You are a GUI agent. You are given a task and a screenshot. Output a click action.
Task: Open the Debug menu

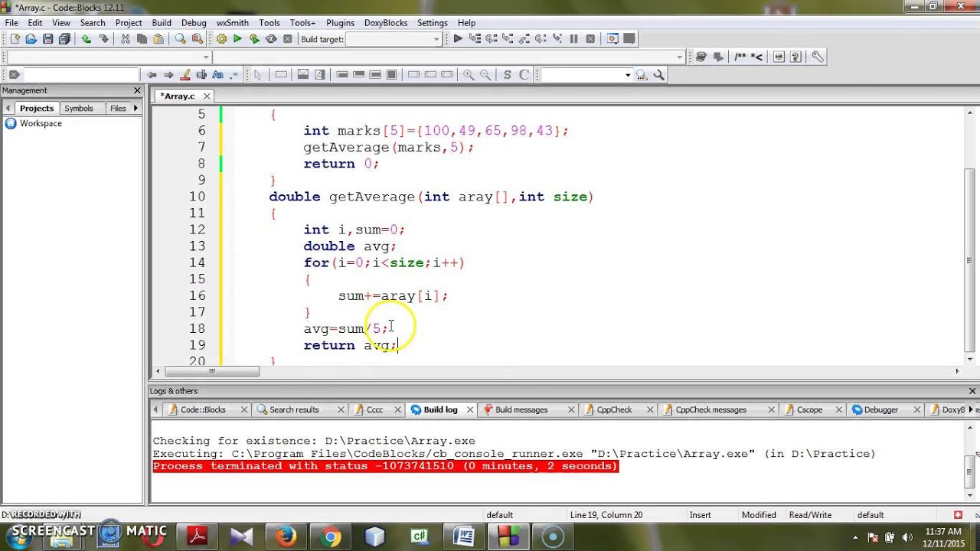pyautogui.click(x=194, y=22)
